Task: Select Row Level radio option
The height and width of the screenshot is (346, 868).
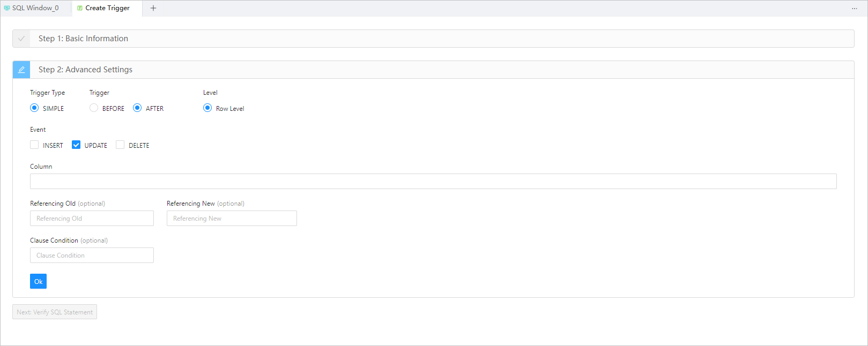Action: point(207,108)
